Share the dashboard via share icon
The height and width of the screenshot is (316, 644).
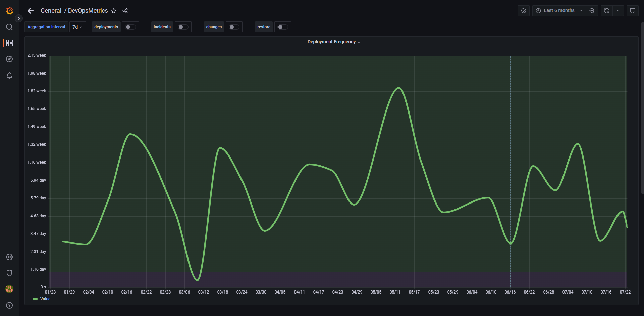125,11
